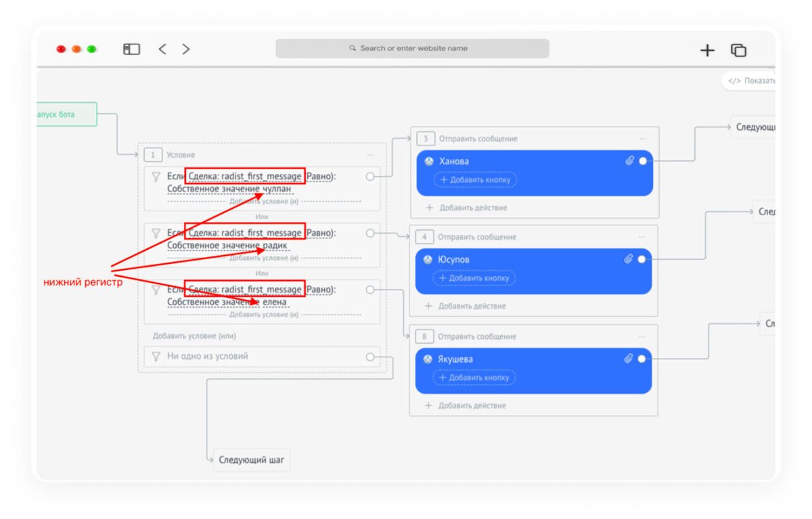Click the paperclip attachment icon on Ханова message
Image resolution: width=812 pixels, height=519 pixels.
(x=629, y=161)
